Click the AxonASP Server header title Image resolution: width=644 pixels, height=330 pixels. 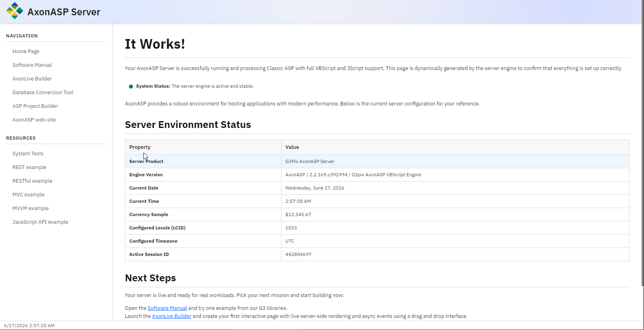click(64, 12)
